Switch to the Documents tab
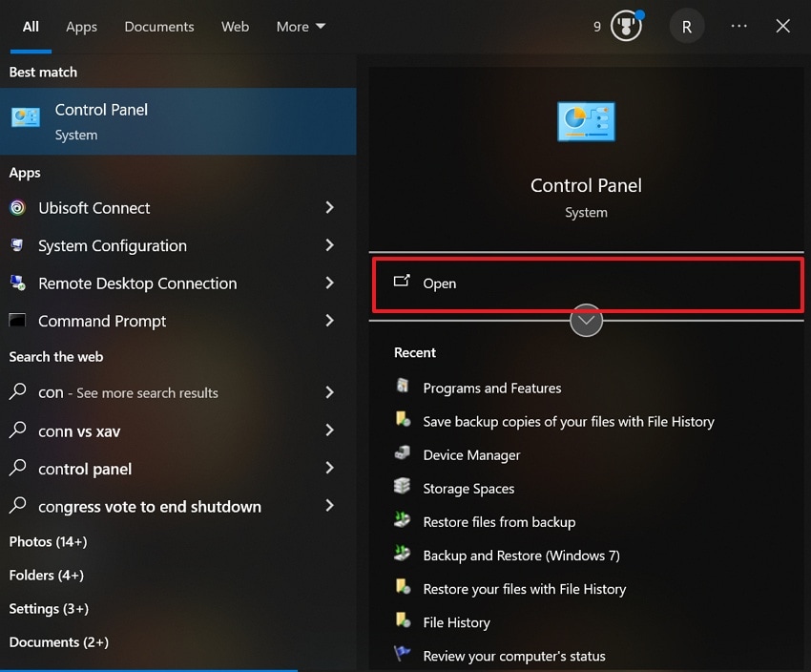The image size is (811, 672). pyautogui.click(x=158, y=27)
